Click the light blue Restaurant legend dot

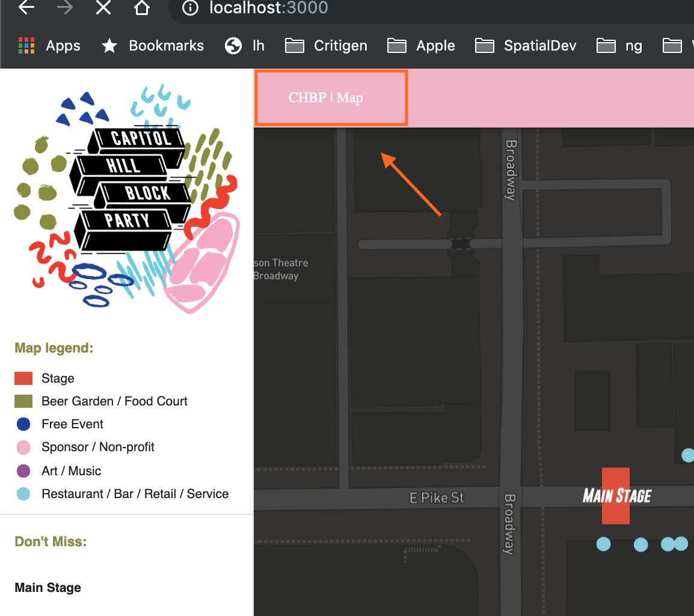click(x=23, y=494)
